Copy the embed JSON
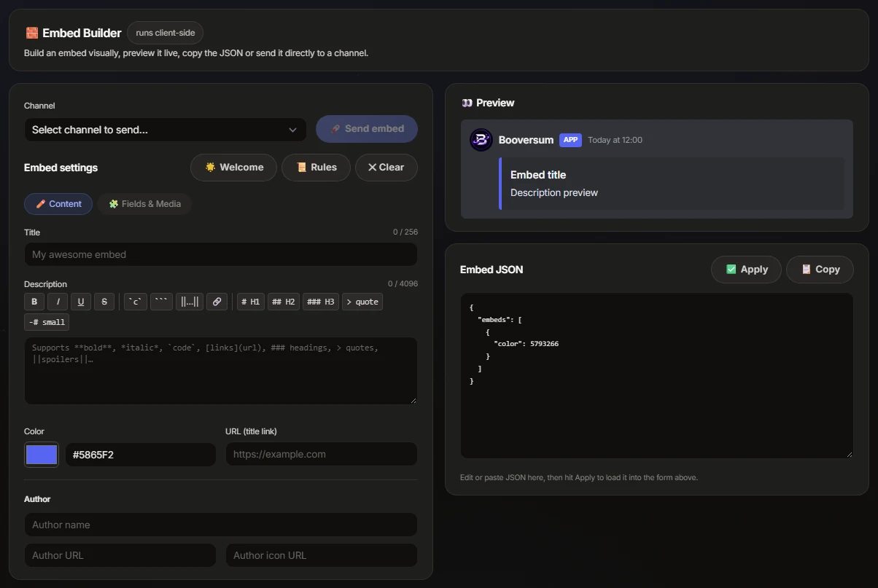 [820, 270]
